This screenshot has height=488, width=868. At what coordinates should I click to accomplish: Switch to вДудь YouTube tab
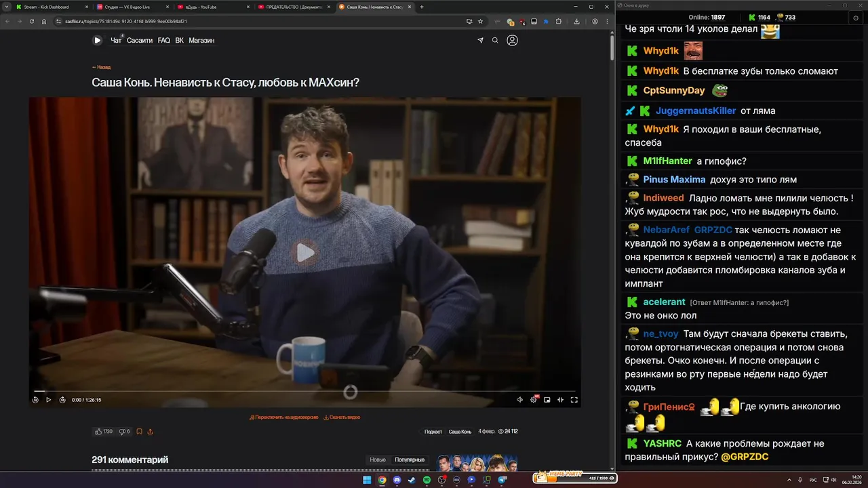(x=212, y=7)
